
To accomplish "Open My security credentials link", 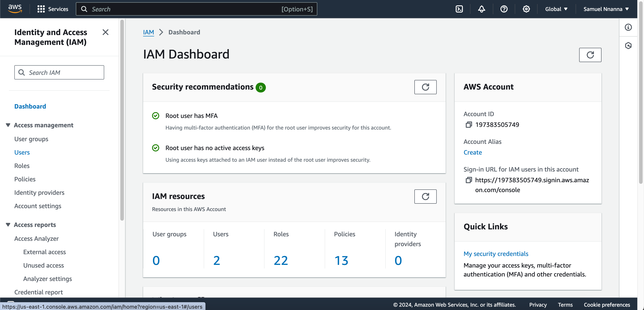I will [496, 254].
